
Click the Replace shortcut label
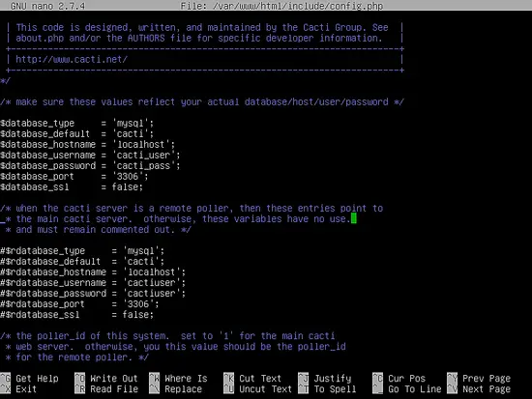pos(183,388)
